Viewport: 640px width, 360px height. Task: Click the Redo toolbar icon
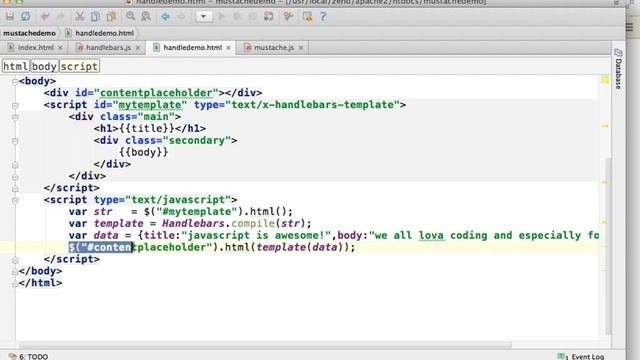coord(61,16)
